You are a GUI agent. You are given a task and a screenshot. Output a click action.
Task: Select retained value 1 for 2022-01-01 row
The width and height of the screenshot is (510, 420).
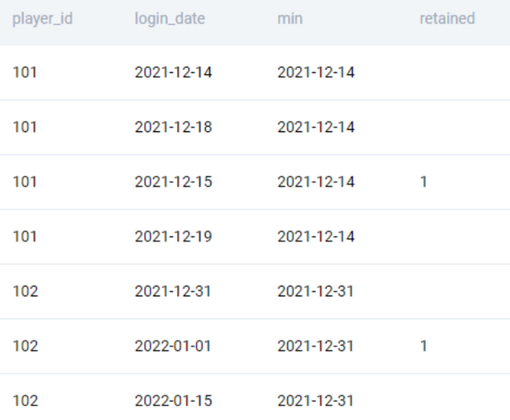pyautogui.click(x=423, y=346)
